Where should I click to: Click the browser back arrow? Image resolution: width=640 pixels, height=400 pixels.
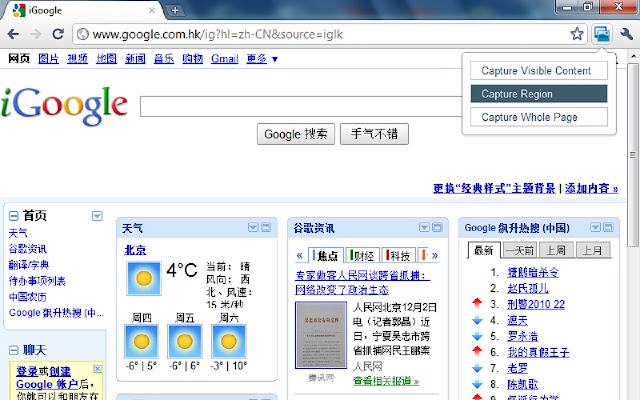[13, 34]
